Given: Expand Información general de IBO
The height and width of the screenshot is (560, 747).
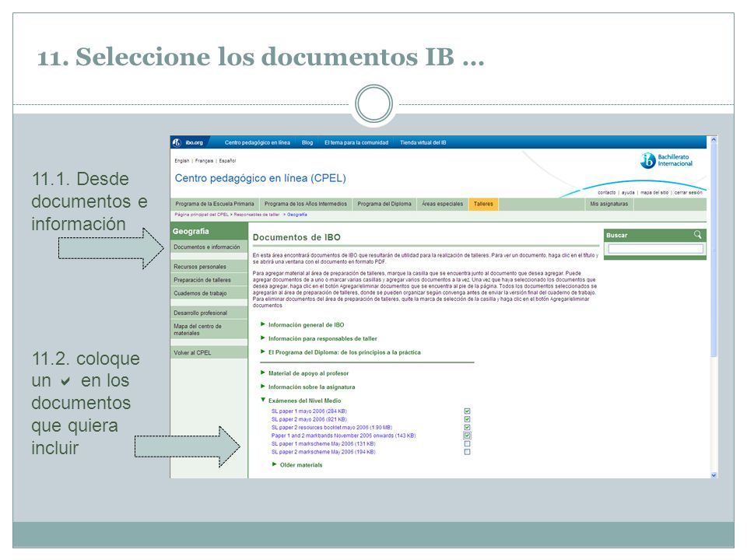Looking at the screenshot, I should 263,324.
